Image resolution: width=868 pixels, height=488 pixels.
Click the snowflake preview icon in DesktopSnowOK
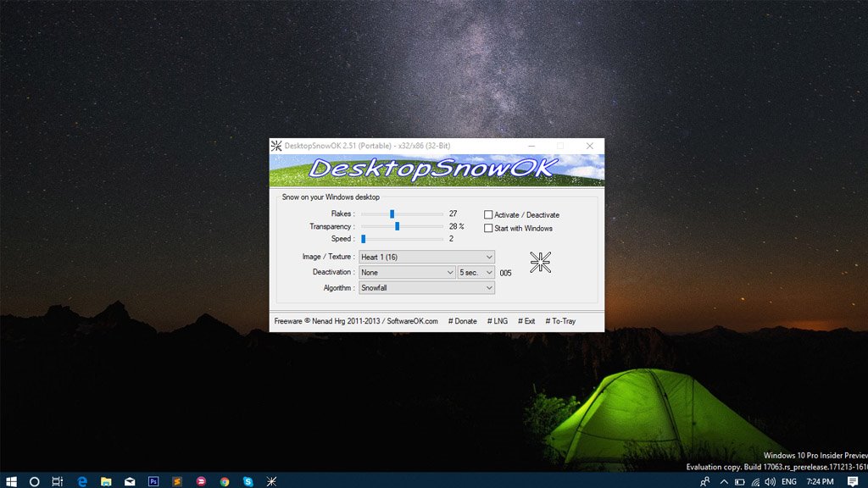click(x=540, y=263)
